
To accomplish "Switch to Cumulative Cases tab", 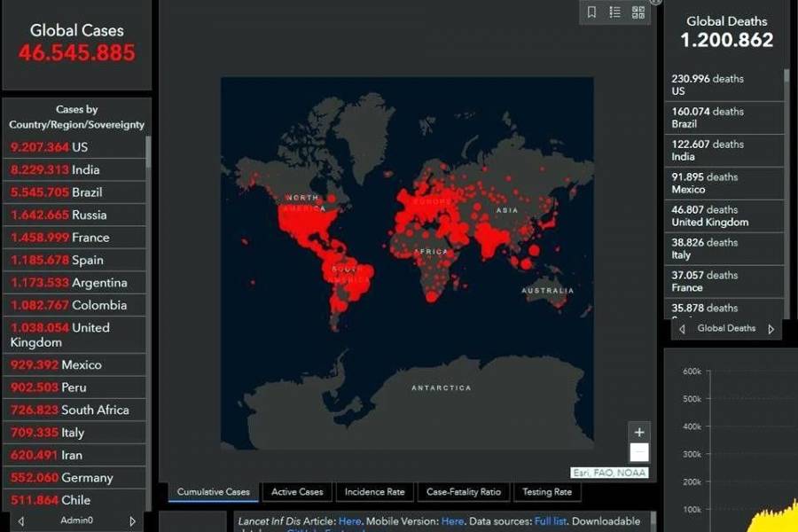I will (x=213, y=492).
